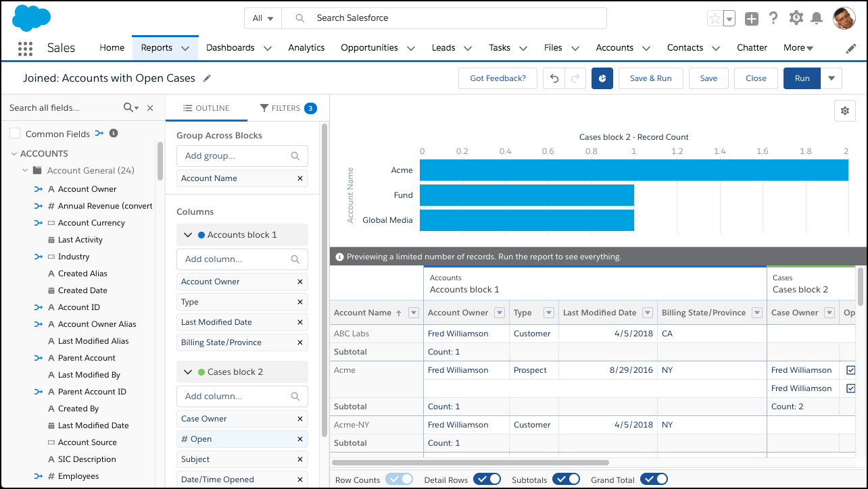This screenshot has height=489, width=868.
Task: Click the Save & Run button
Action: (650, 78)
